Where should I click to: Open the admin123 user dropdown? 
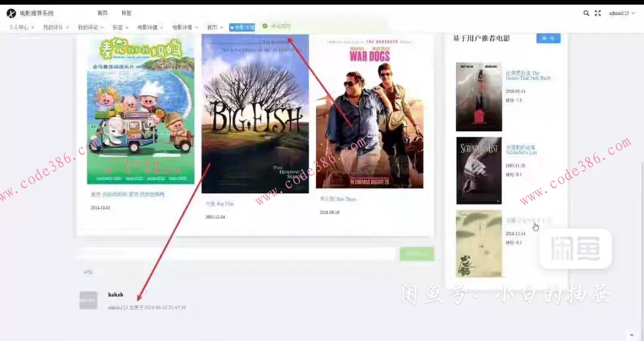click(x=622, y=13)
